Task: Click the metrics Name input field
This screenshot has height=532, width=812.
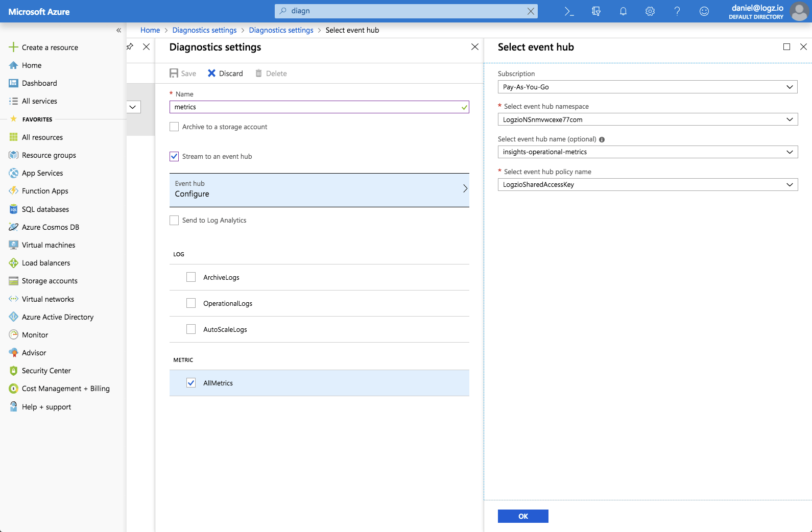Action: pos(319,107)
